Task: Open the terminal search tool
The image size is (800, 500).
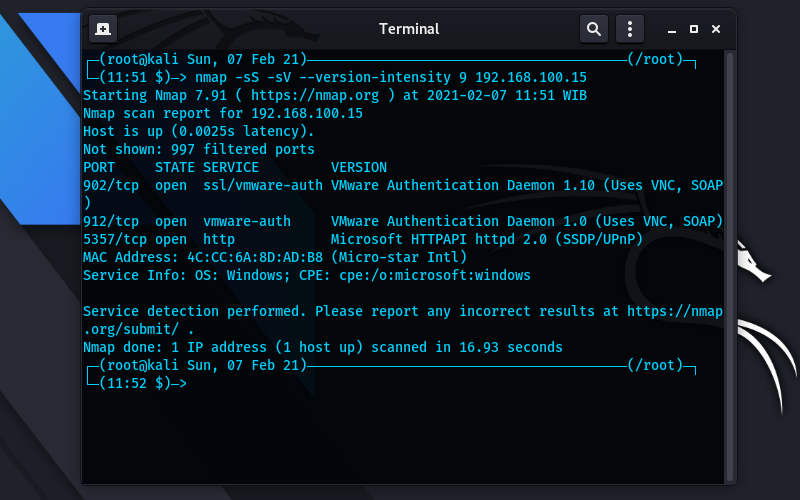Action: tap(593, 29)
